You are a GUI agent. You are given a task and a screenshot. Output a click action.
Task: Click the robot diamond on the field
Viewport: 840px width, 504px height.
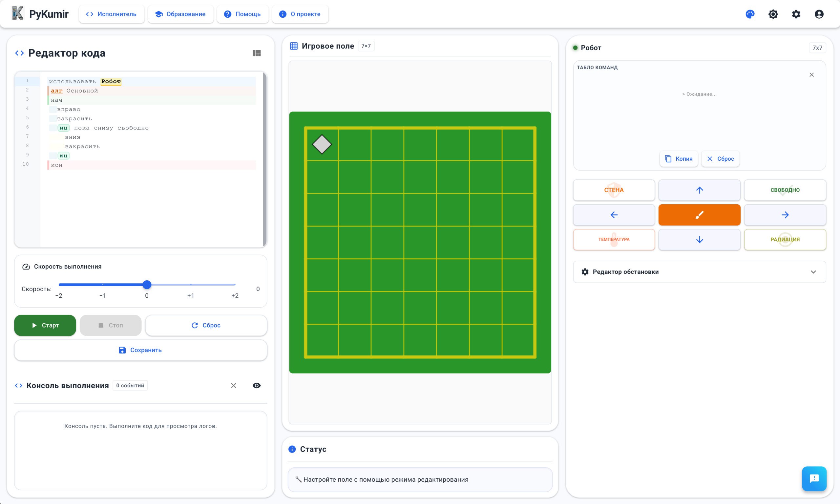pyautogui.click(x=322, y=145)
